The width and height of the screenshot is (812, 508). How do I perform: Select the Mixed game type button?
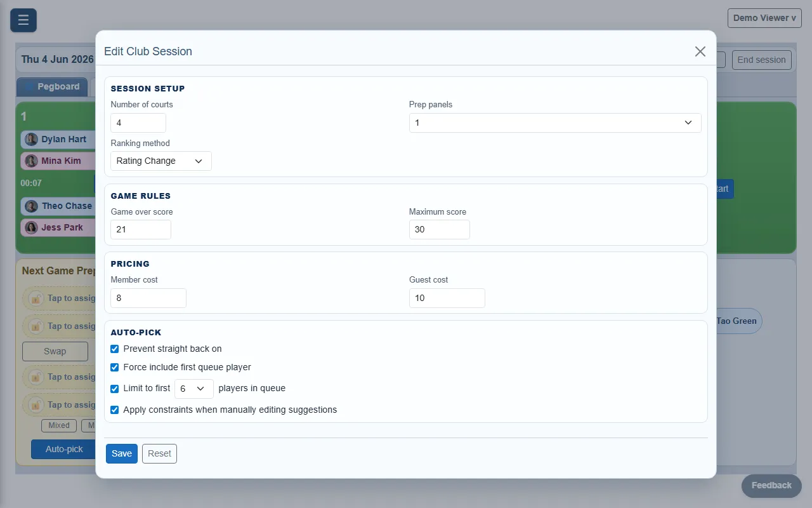click(x=59, y=425)
